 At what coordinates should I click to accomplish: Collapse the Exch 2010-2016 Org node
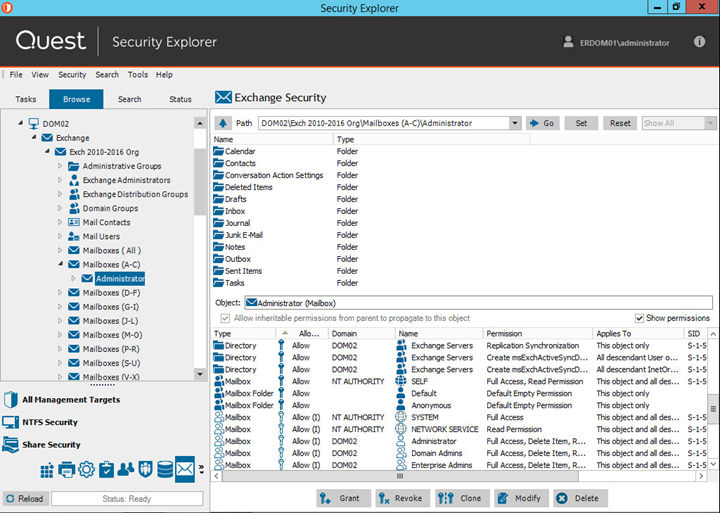pos(46,152)
